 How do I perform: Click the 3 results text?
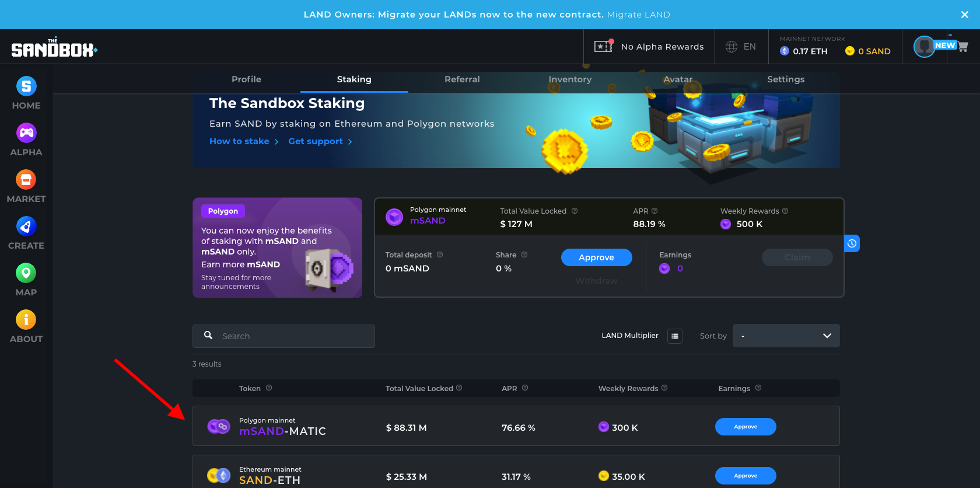(207, 364)
